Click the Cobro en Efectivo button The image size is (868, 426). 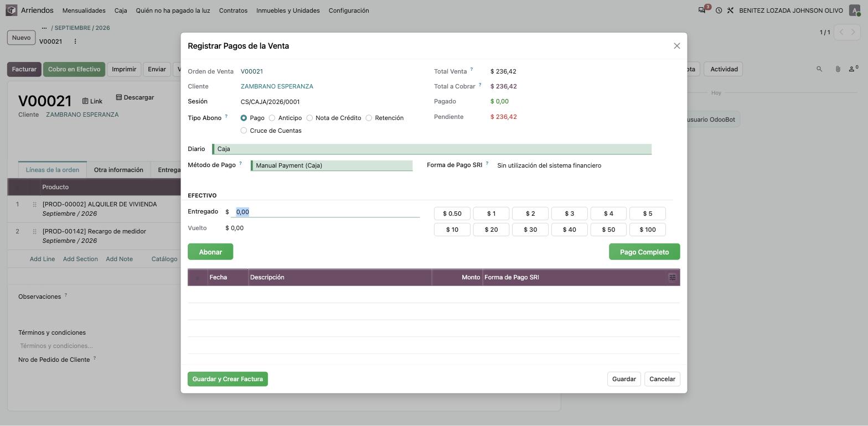[x=74, y=69]
